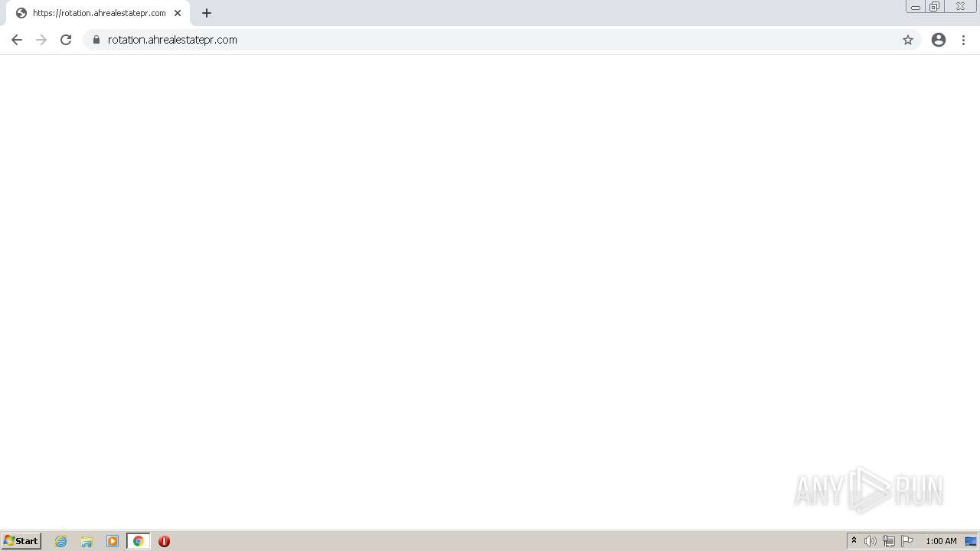
Task: Restore down the Chrome window
Action: click(x=935, y=7)
